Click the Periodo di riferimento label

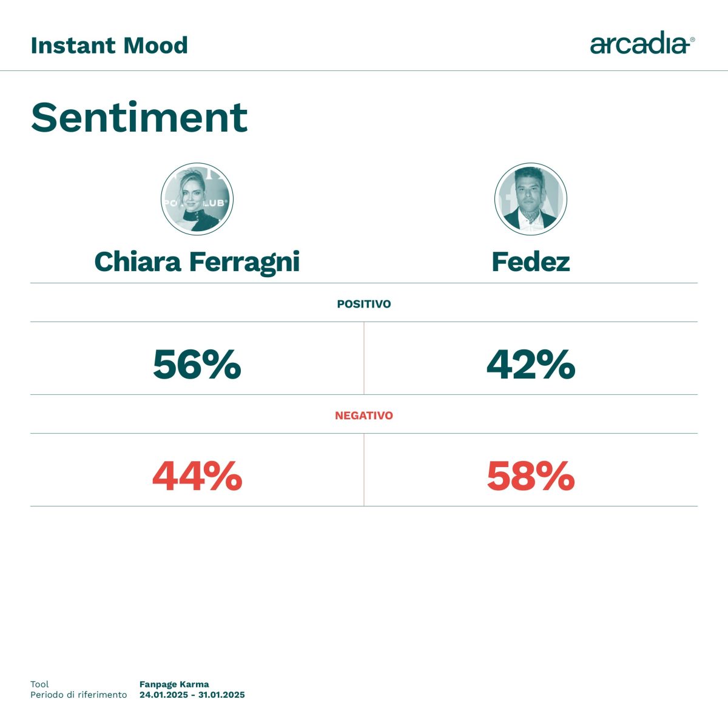coord(79,695)
